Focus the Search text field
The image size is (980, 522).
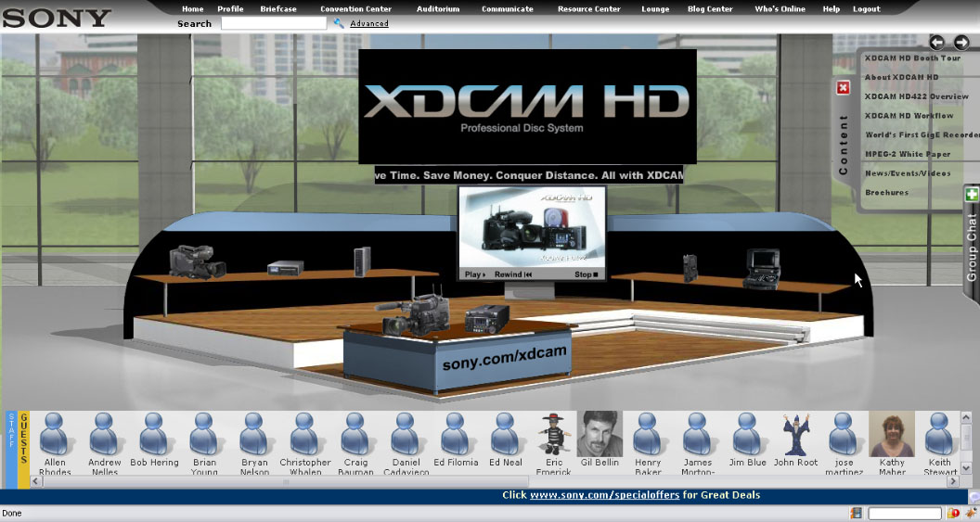point(274,23)
